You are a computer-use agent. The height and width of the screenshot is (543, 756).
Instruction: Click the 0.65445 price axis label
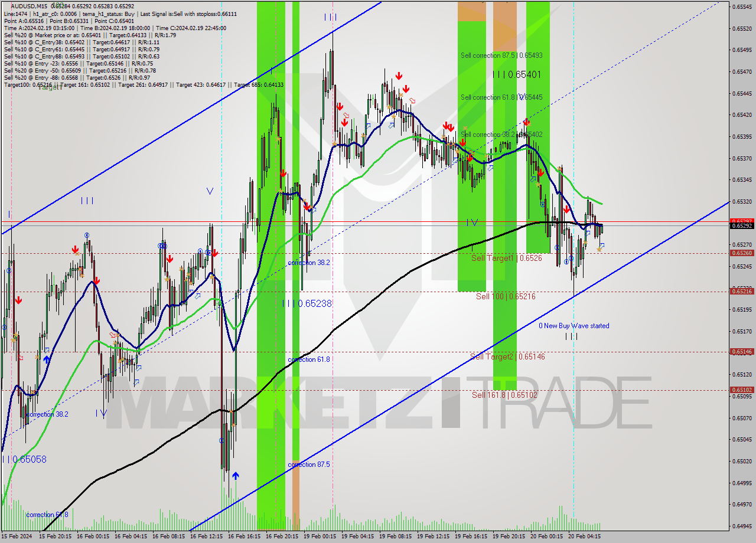(x=742, y=93)
